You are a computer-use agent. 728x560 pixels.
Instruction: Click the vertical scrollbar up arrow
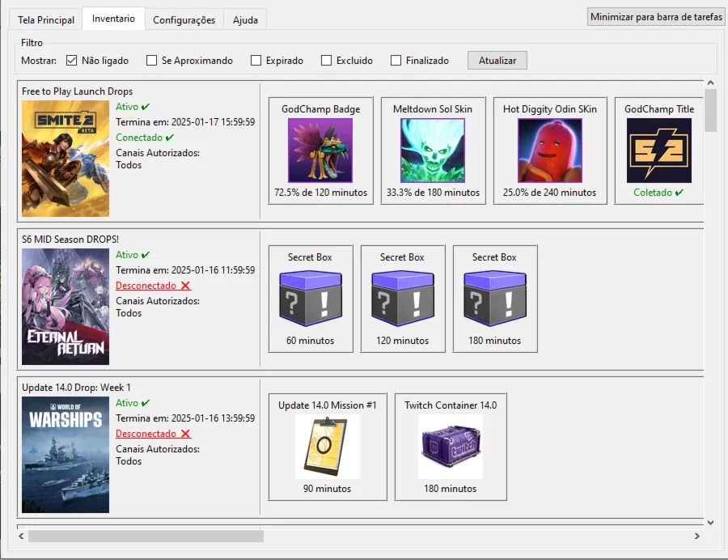[x=710, y=83]
